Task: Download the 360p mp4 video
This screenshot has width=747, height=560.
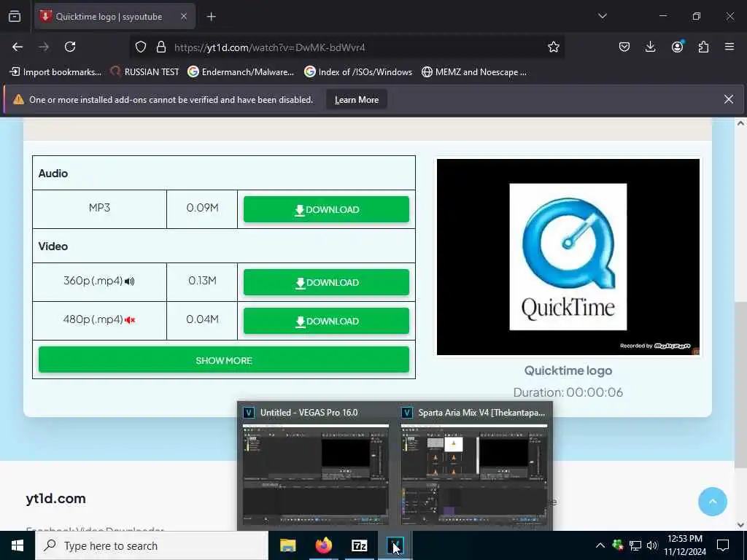Action: point(326,282)
